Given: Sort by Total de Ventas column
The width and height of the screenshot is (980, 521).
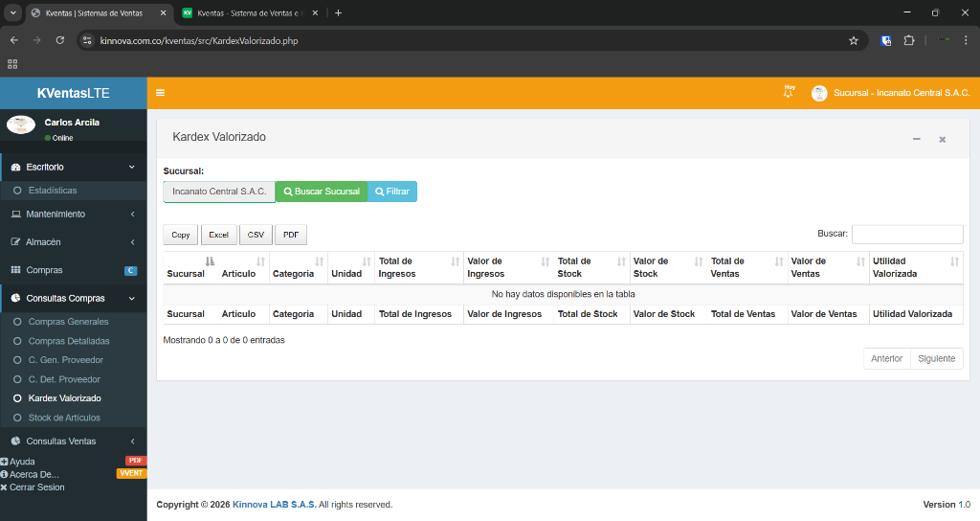Looking at the screenshot, I should coord(746,268).
